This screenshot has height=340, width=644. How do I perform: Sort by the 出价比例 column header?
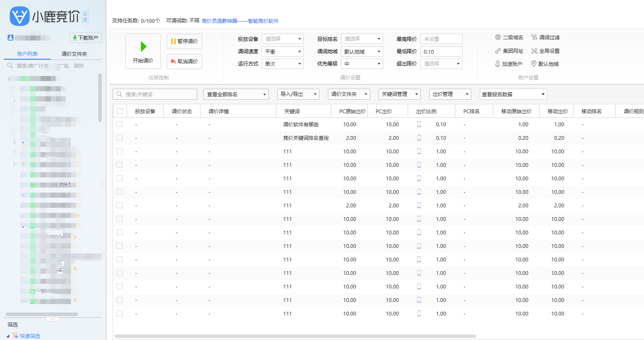pos(432,111)
